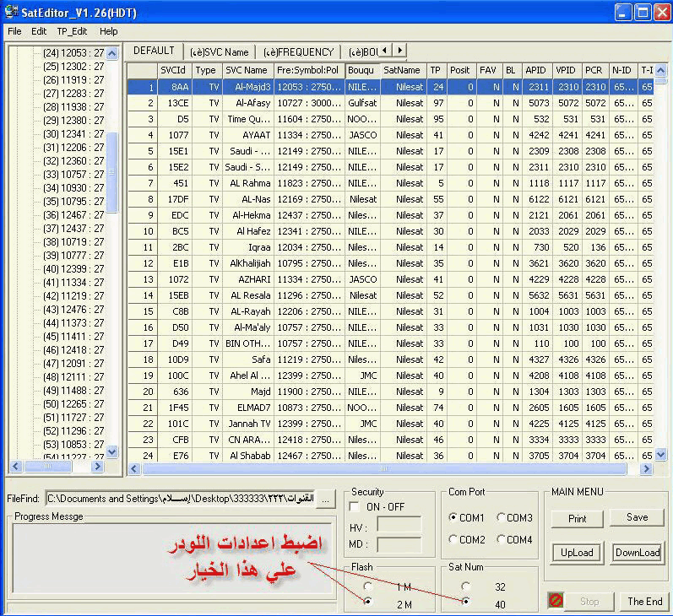Sort by SVC Name column header

pyautogui.click(x=247, y=70)
